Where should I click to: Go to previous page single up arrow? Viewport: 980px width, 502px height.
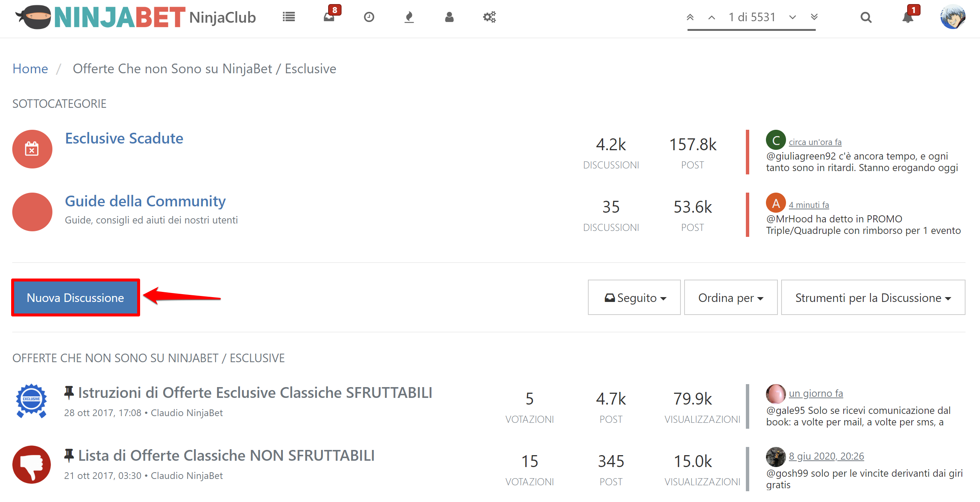pos(711,17)
